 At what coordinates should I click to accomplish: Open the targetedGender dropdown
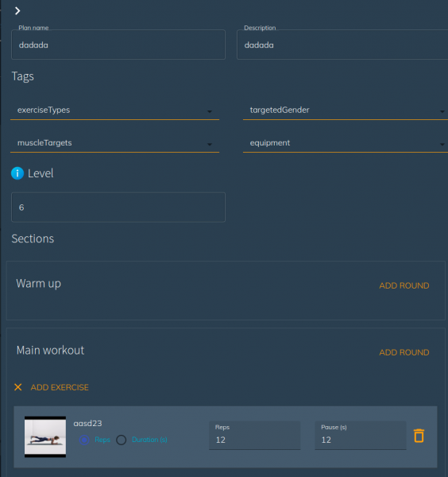(x=346, y=111)
